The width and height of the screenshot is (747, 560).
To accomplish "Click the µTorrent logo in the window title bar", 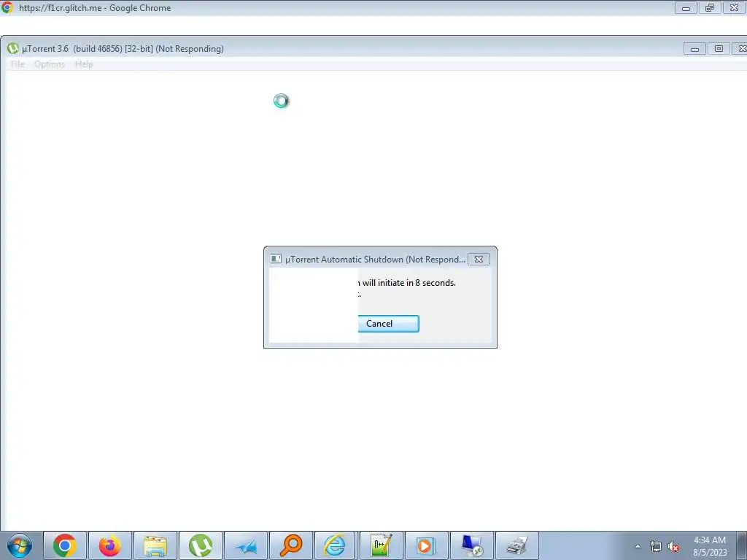I will [13, 49].
